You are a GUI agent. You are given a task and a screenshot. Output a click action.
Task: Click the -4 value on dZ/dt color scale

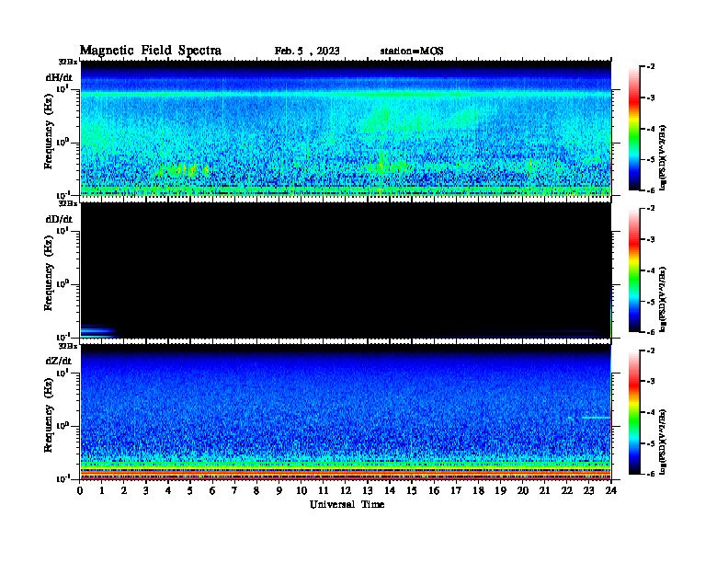tap(652, 412)
